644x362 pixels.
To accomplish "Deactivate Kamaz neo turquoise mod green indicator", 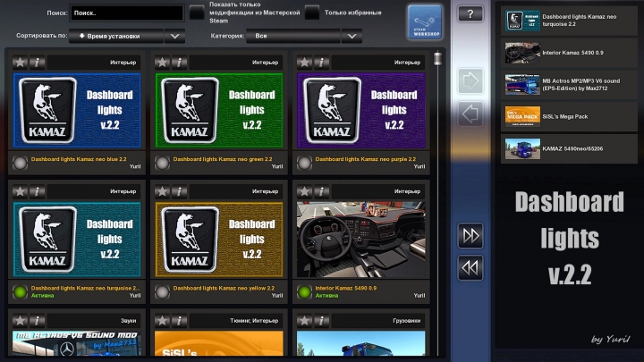I will click(x=20, y=291).
